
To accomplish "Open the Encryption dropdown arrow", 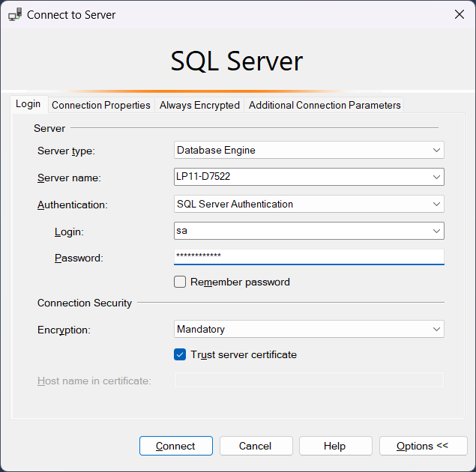I will pyautogui.click(x=436, y=330).
